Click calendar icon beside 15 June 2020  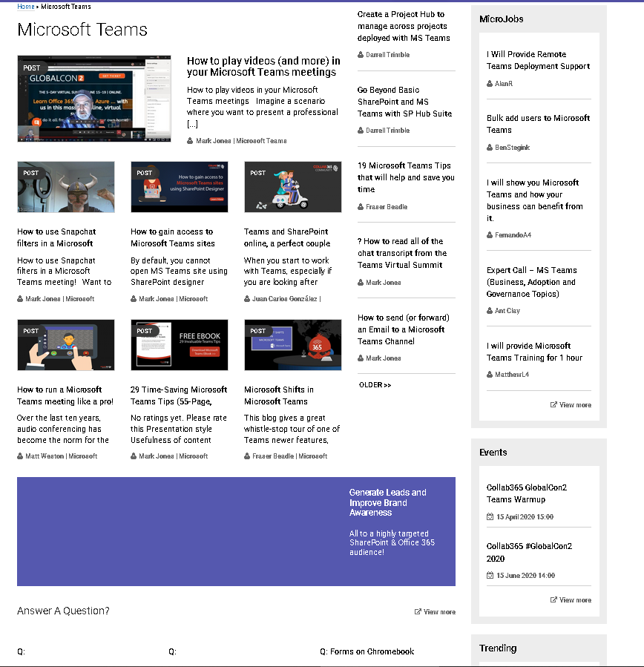click(x=490, y=576)
